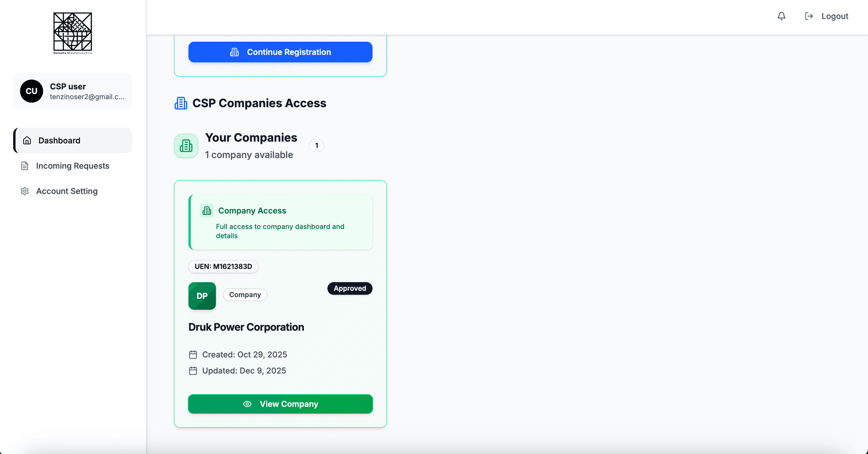Click the calendar icon beside Created date

[x=193, y=355]
